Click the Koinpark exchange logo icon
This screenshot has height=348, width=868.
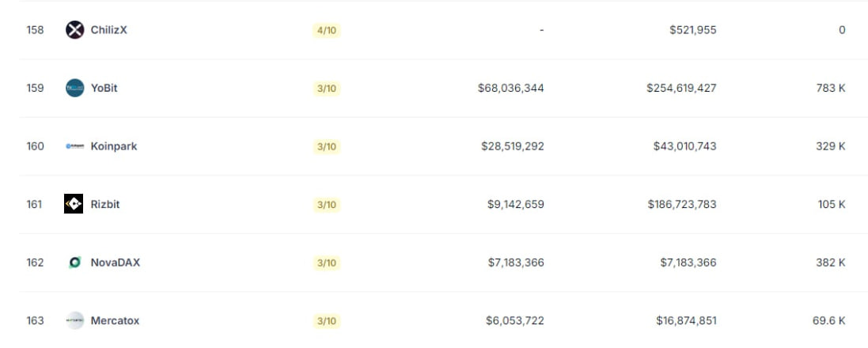point(74,146)
